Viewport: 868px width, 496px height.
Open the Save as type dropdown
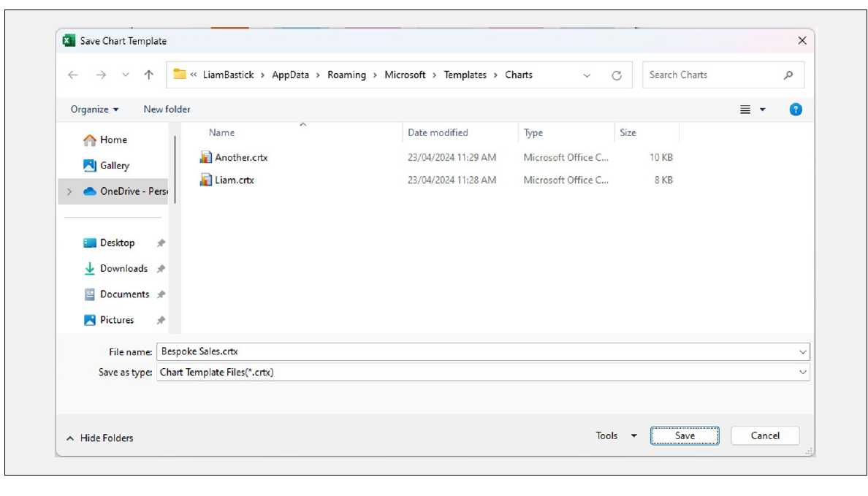click(801, 372)
